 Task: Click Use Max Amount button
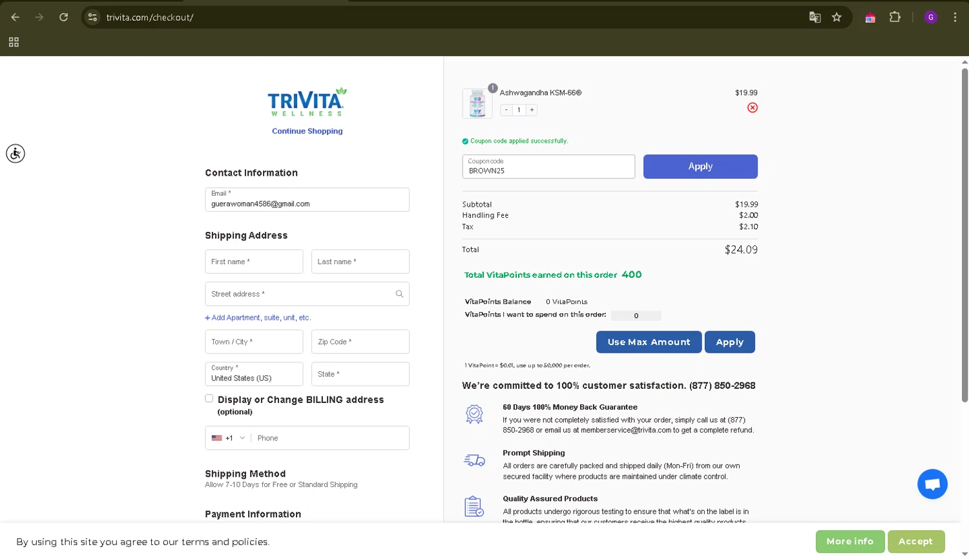point(649,342)
